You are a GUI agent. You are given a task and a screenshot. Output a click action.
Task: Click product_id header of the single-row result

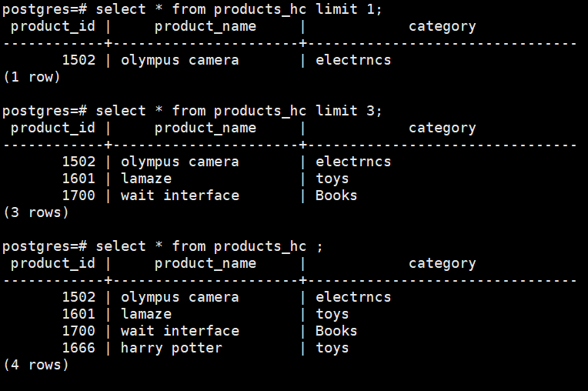click(52, 26)
